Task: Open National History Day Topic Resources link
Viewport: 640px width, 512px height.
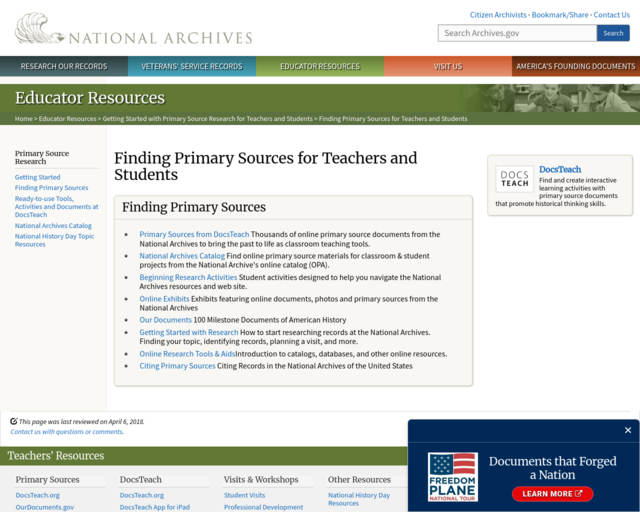Action: pyautogui.click(x=54, y=240)
